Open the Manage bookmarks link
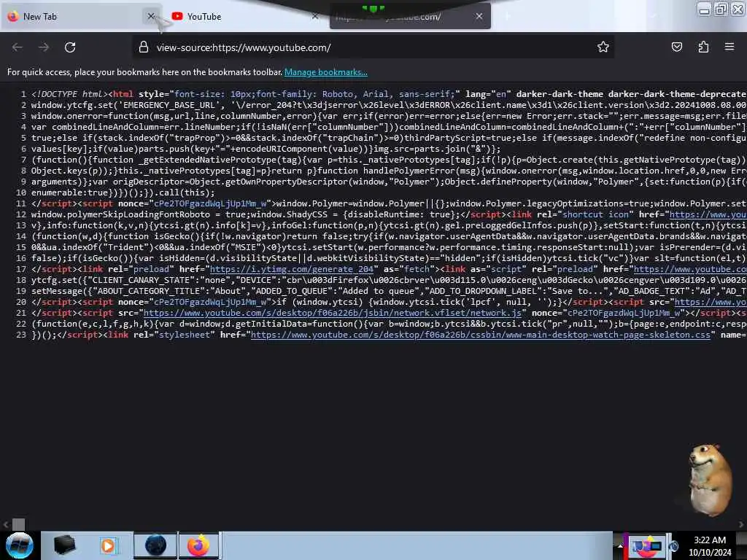 pyautogui.click(x=326, y=72)
